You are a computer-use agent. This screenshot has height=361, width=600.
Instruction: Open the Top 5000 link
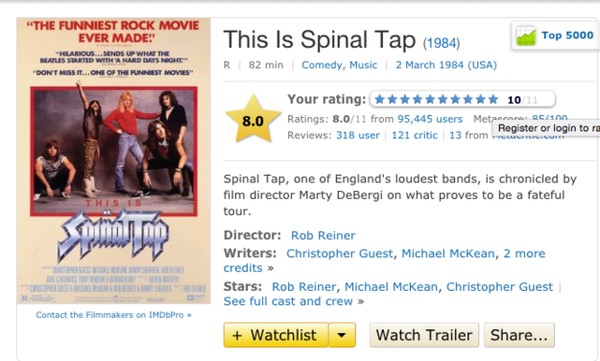pyautogui.click(x=567, y=35)
